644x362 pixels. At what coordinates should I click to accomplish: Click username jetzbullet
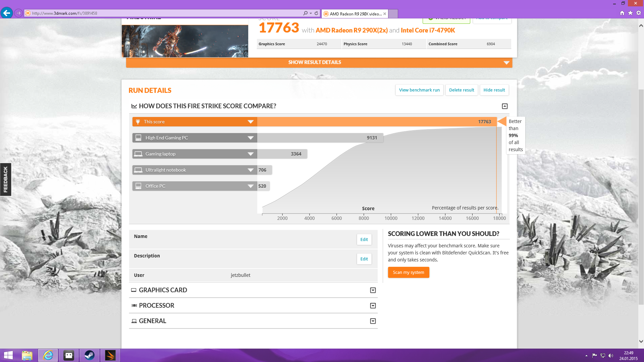pyautogui.click(x=240, y=275)
